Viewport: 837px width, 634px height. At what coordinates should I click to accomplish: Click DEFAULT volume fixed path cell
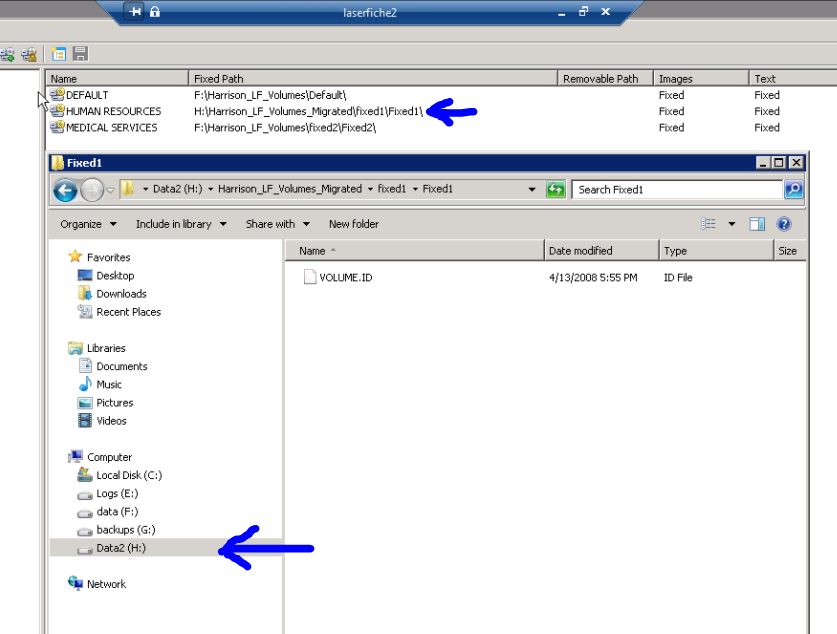pos(270,95)
